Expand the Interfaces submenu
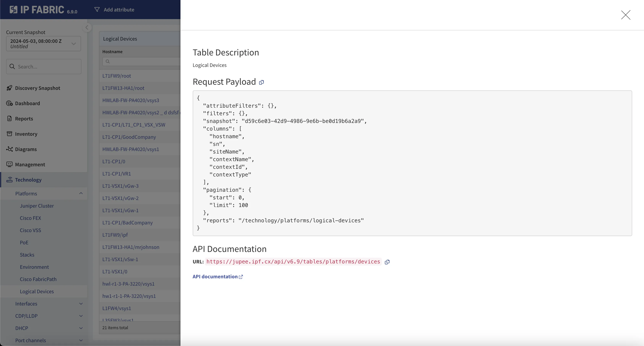 point(81,304)
